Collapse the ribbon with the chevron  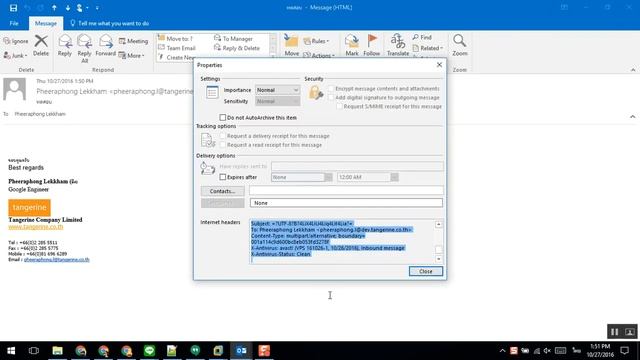(633, 70)
